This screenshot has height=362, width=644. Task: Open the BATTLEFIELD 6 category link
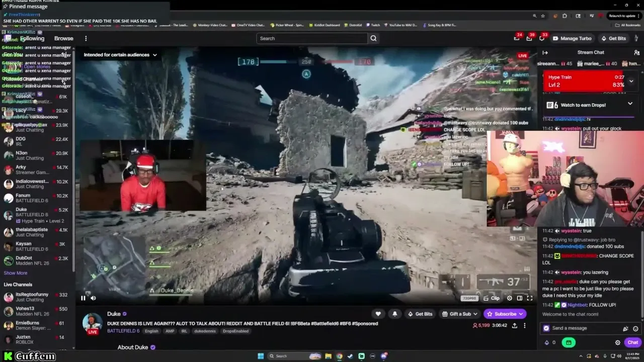[123, 331]
